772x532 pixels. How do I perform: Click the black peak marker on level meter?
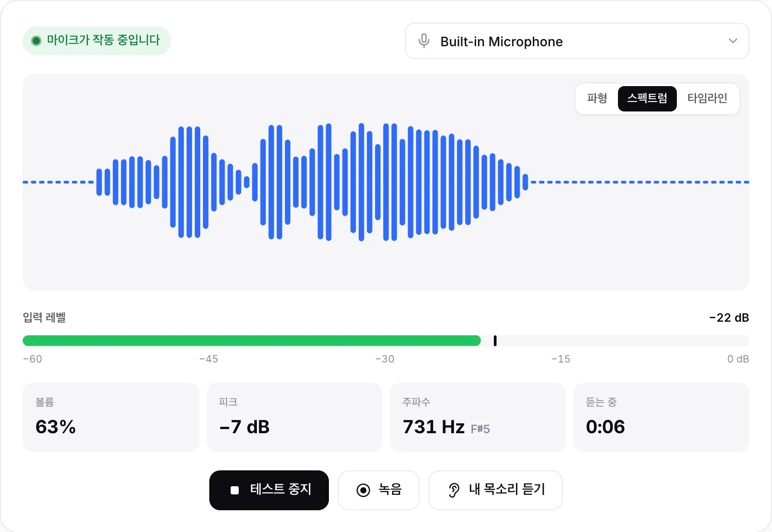pos(495,341)
